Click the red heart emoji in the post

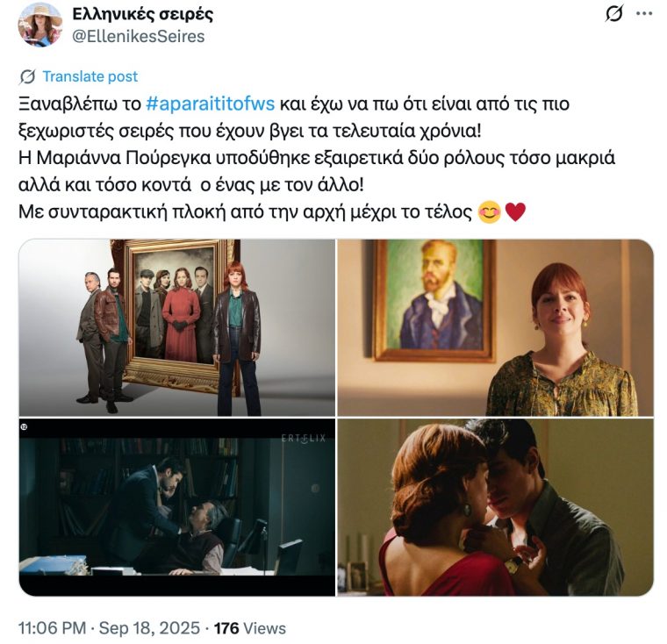515,212
